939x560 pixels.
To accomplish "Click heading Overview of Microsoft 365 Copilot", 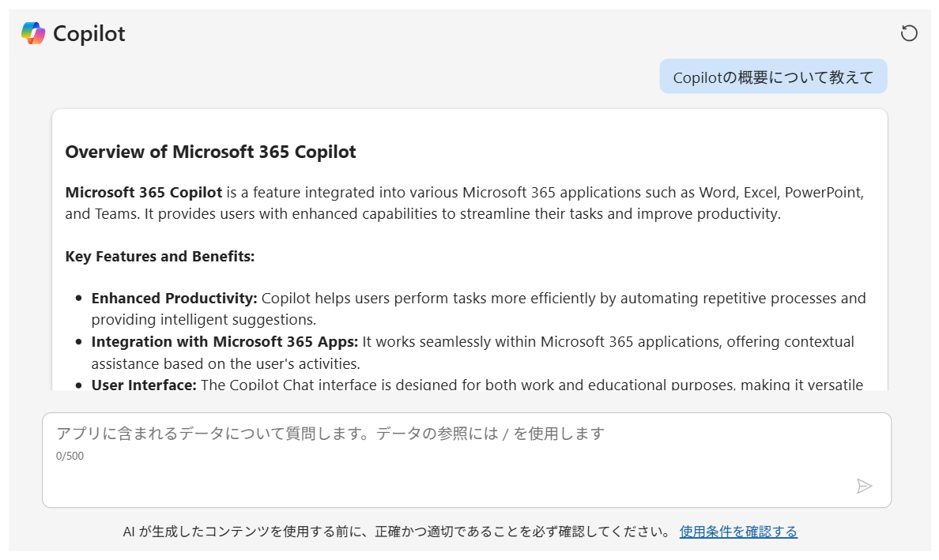I will 211,152.
